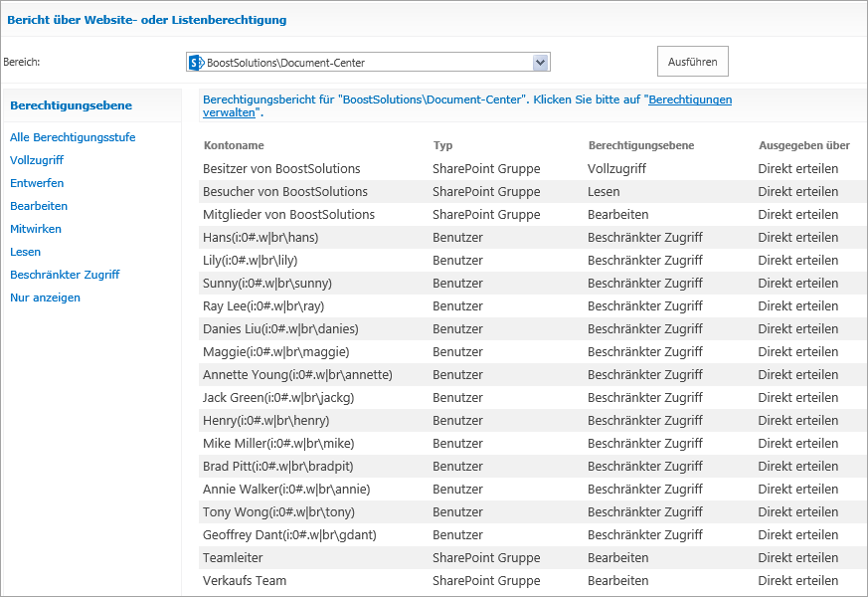The image size is (868, 597).
Task: Click account Tony Wong
Action: click(278, 512)
